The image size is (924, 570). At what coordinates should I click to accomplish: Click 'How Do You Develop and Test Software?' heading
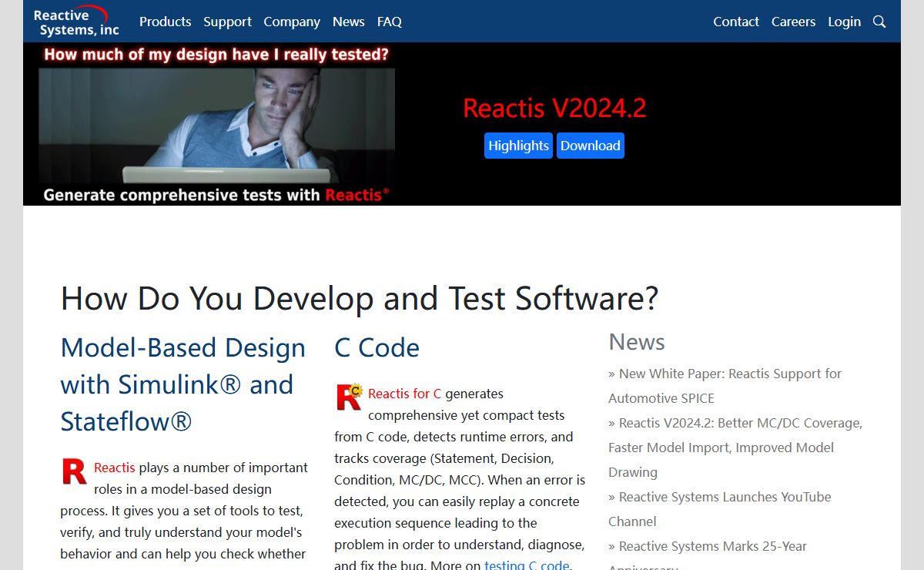point(360,298)
